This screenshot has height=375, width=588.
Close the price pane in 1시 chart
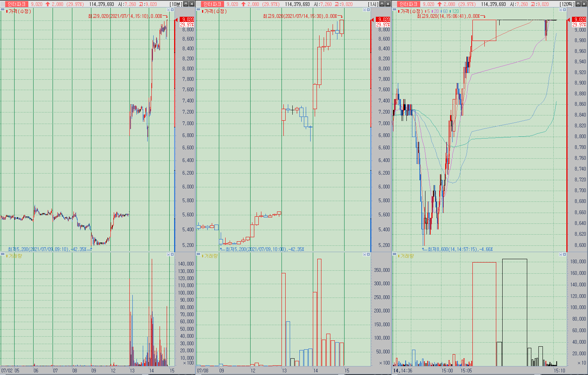[368, 10]
